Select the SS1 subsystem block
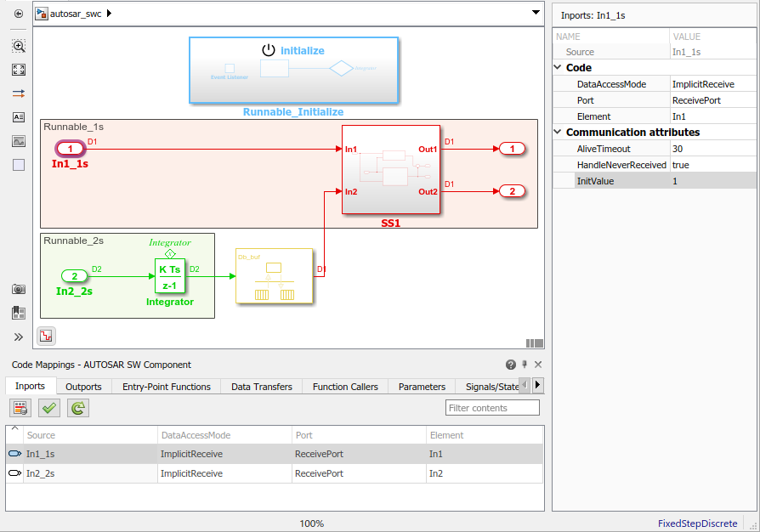The image size is (760, 532). click(x=391, y=170)
